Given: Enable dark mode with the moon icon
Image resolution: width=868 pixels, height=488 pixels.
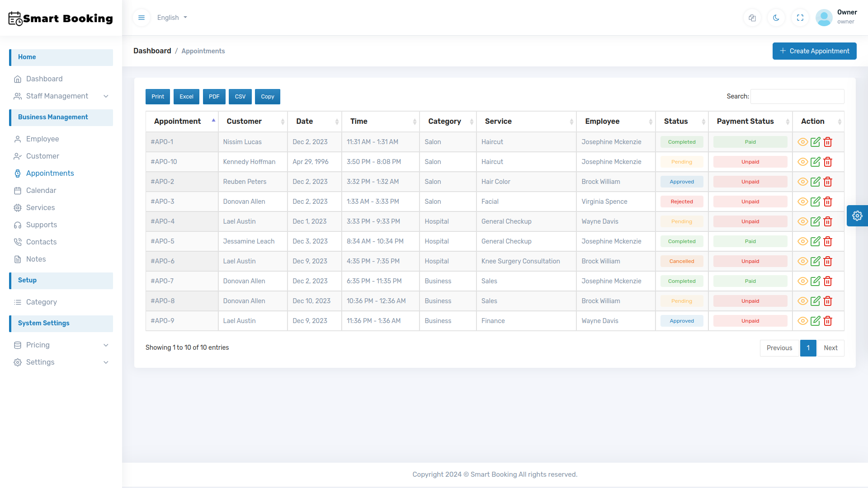Looking at the screenshot, I should coord(776,18).
